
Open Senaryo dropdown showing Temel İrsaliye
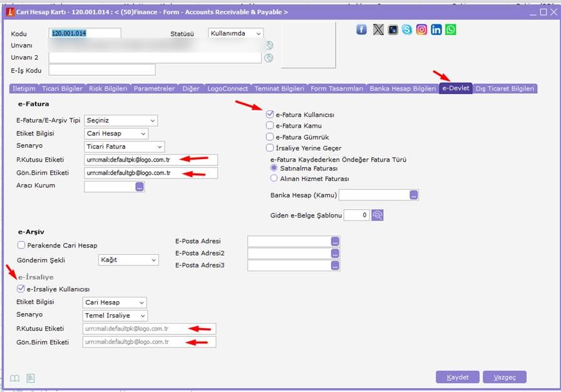pos(115,316)
